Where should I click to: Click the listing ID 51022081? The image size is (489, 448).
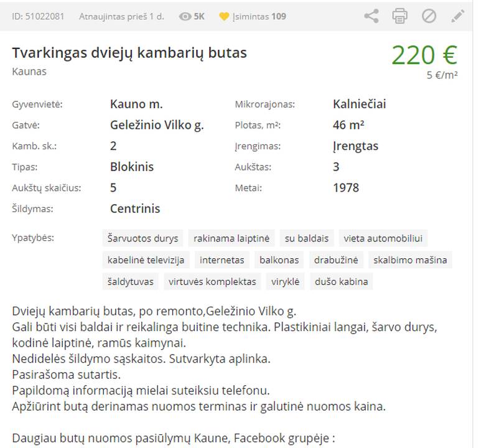coord(38,17)
